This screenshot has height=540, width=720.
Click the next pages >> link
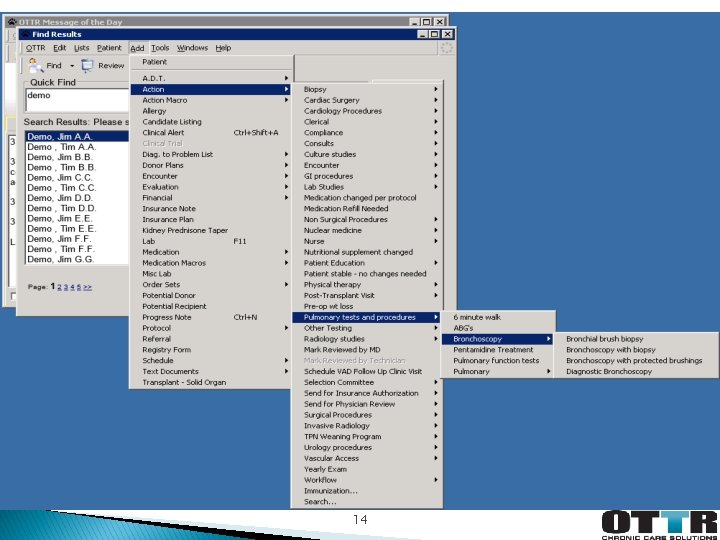[87, 287]
